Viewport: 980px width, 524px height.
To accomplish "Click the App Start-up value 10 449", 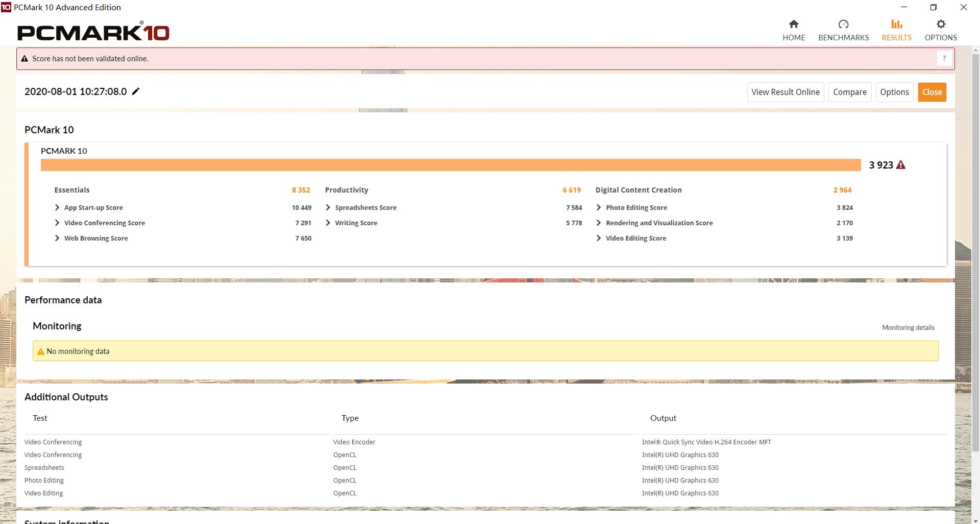I will (x=302, y=207).
